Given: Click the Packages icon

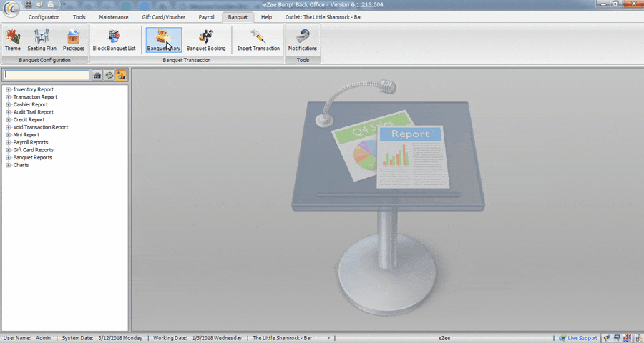Looking at the screenshot, I should click(x=73, y=40).
